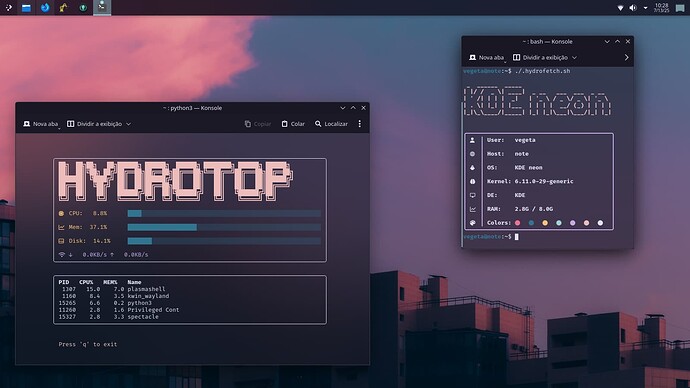690x388 pixels.
Task: Expand Dividir a exibição dropdown arrow, python3 window
Action: click(x=128, y=124)
